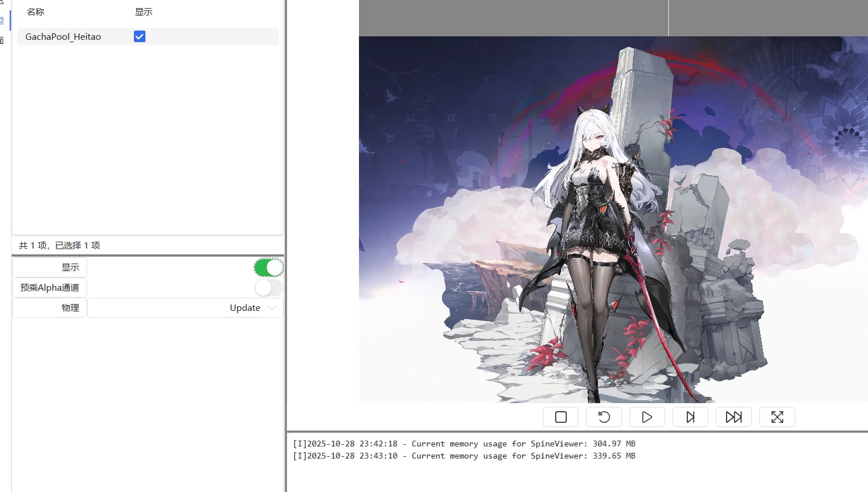Click the 名称 column header
Image resolution: width=868 pixels, height=492 pixels.
point(35,12)
